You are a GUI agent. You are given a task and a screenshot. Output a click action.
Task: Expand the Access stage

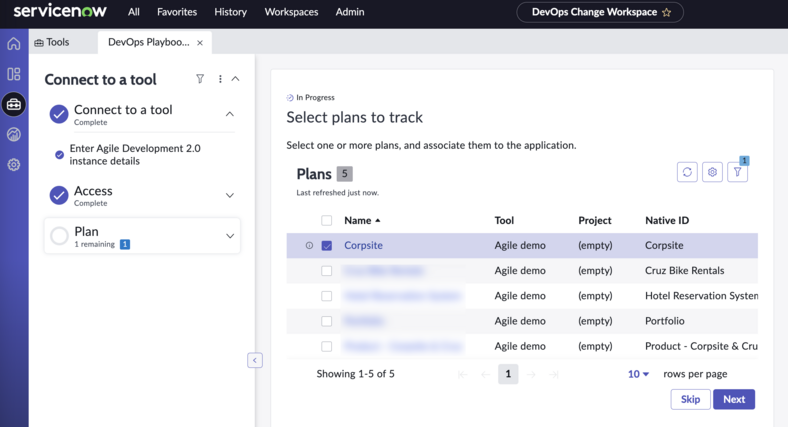[x=230, y=195]
